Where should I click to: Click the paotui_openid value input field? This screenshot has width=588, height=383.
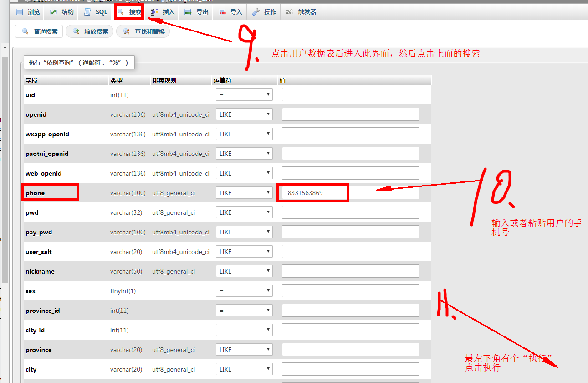(351, 154)
